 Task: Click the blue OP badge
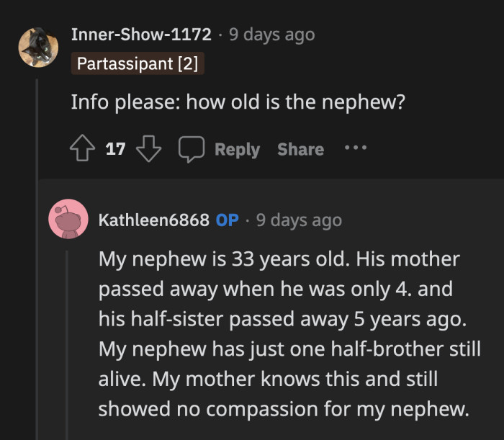click(227, 220)
